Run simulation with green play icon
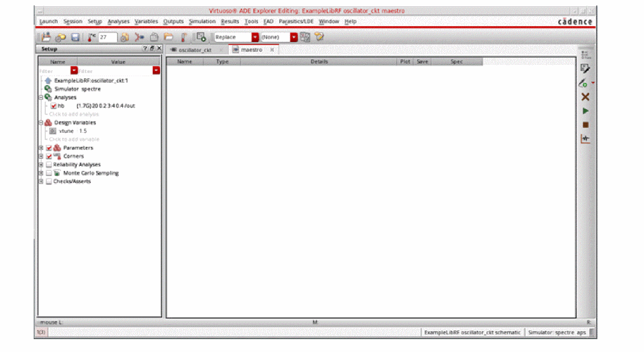This screenshot has width=644, height=352. pyautogui.click(x=586, y=111)
